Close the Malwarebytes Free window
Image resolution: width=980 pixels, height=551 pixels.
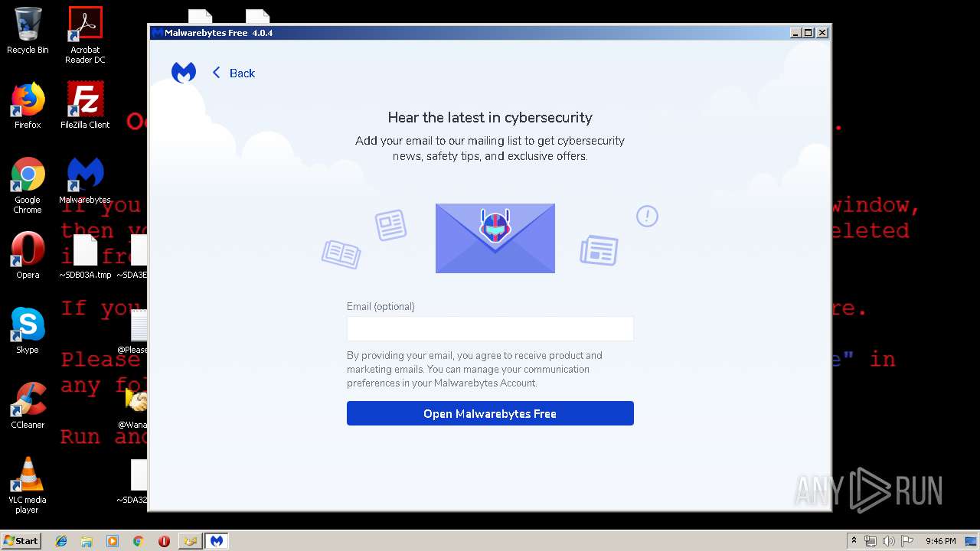pos(822,33)
